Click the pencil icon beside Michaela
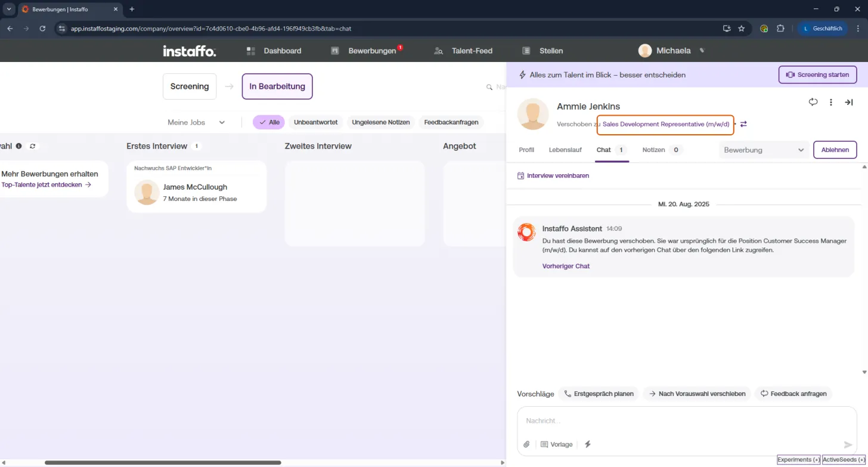Image resolution: width=868 pixels, height=467 pixels. coord(702,50)
